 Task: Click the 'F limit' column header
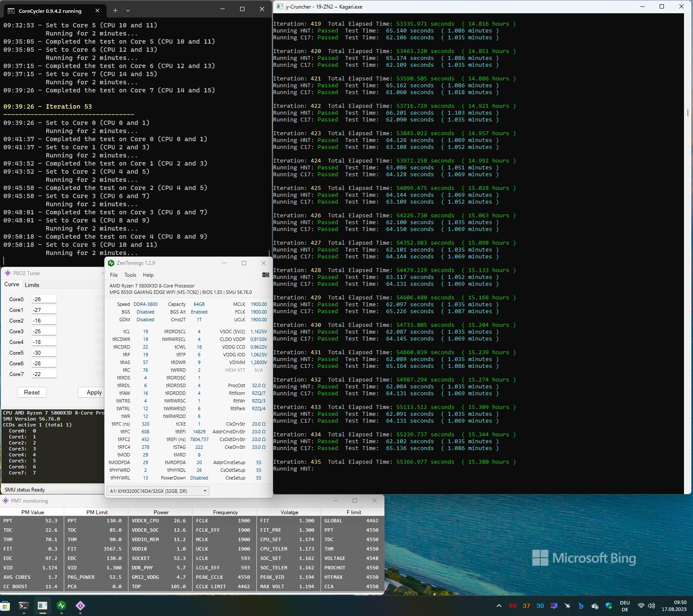pyautogui.click(x=354, y=512)
